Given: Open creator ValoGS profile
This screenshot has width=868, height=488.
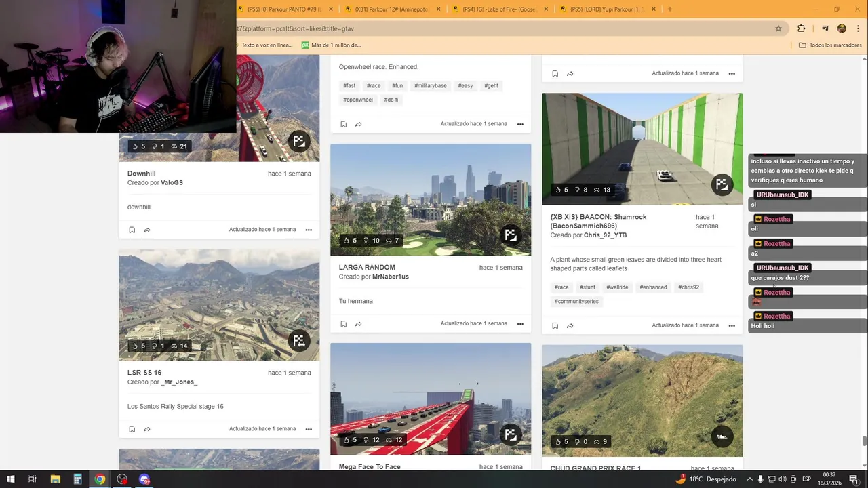Looking at the screenshot, I should pyautogui.click(x=172, y=183).
